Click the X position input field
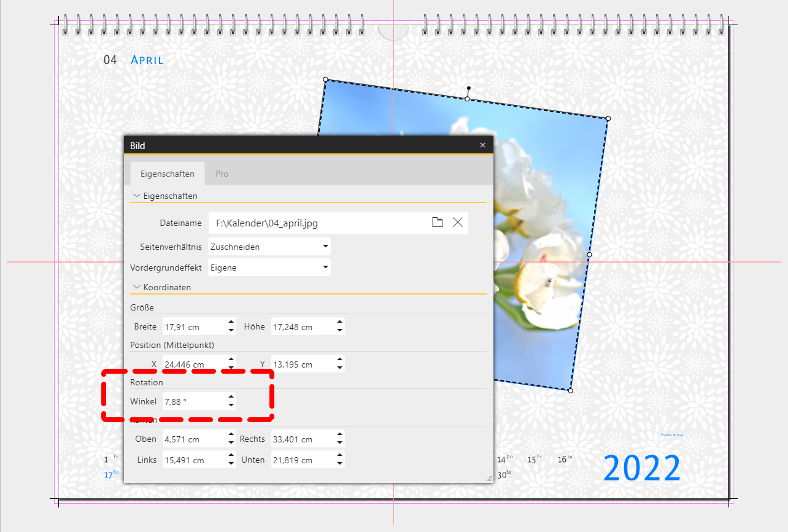Viewport: 788px width, 532px height. pyautogui.click(x=193, y=364)
